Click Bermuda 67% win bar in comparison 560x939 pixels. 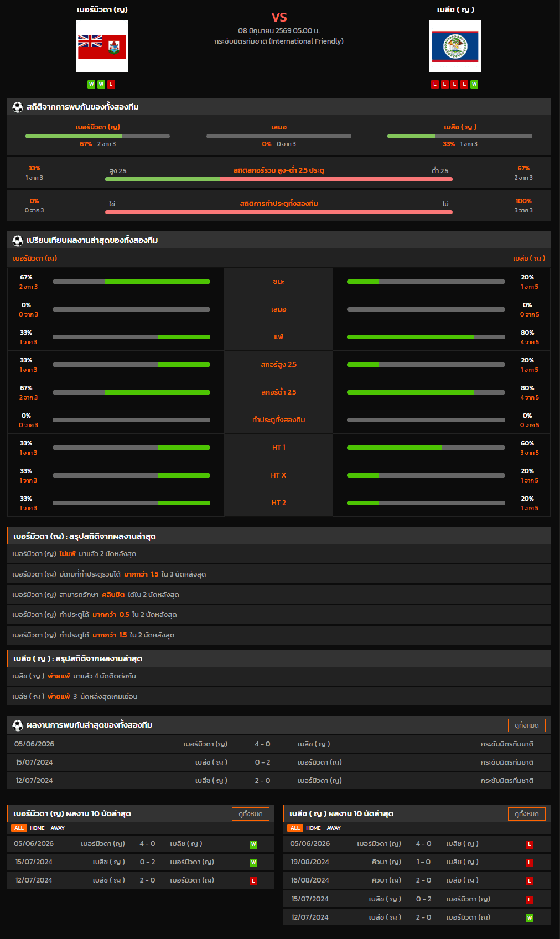click(131, 282)
